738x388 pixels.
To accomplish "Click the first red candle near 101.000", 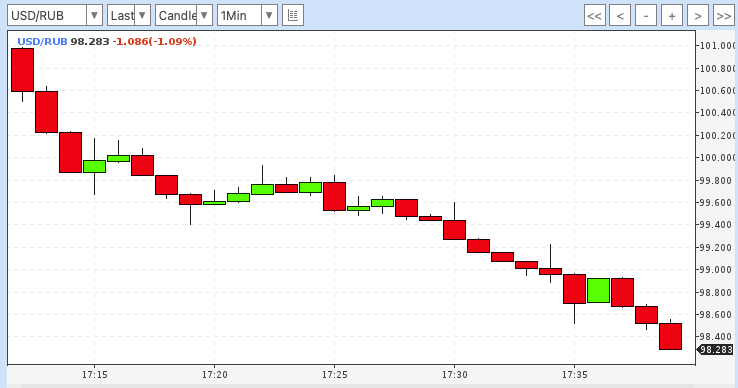I will coord(23,70).
